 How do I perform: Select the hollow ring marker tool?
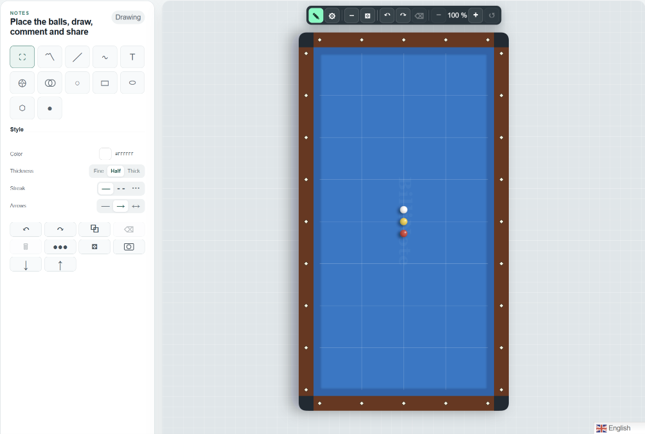[22, 108]
